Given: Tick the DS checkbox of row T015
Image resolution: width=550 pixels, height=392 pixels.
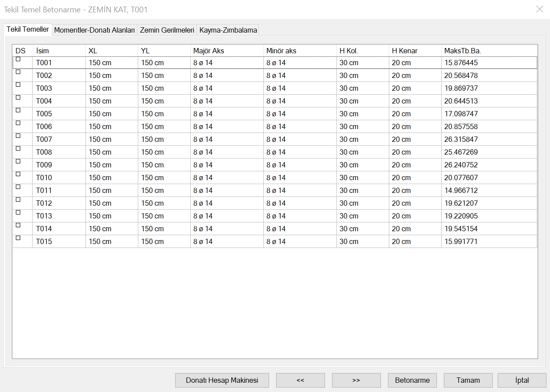Looking at the screenshot, I should tap(18, 238).
